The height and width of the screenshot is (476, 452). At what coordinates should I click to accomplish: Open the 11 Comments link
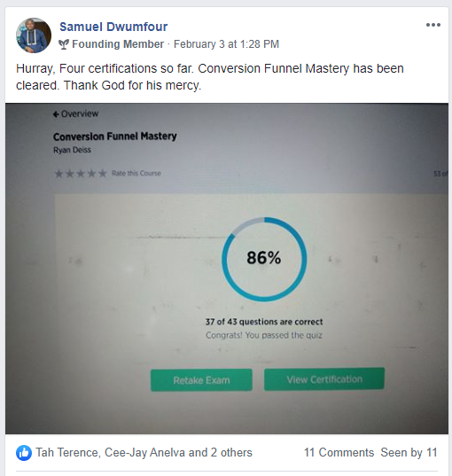(x=339, y=453)
